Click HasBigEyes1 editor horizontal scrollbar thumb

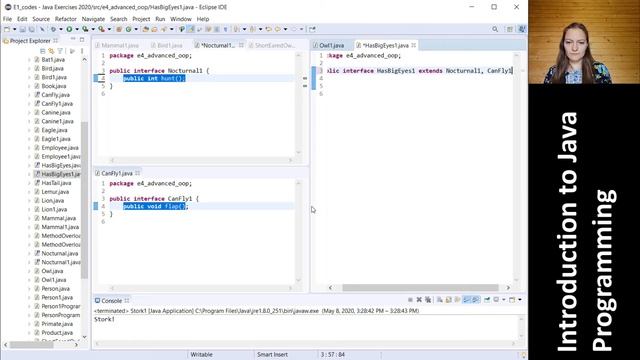pyautogui.click(x=420, y=287)
